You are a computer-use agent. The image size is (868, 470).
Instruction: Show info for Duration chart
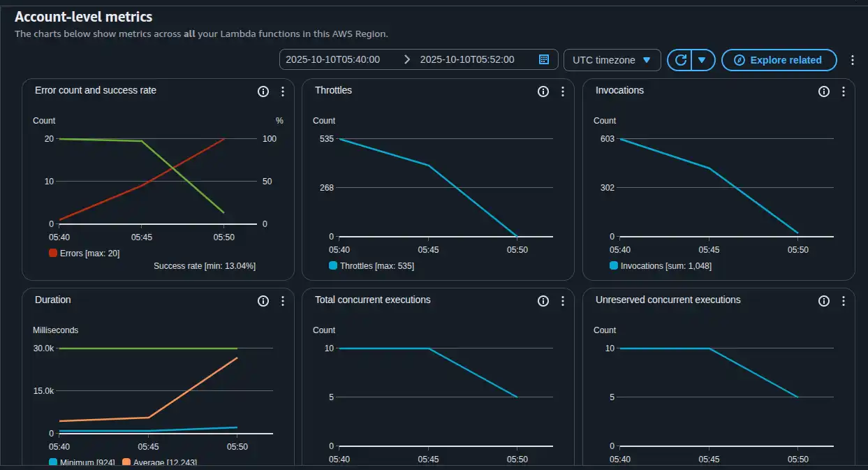[263, 301]
